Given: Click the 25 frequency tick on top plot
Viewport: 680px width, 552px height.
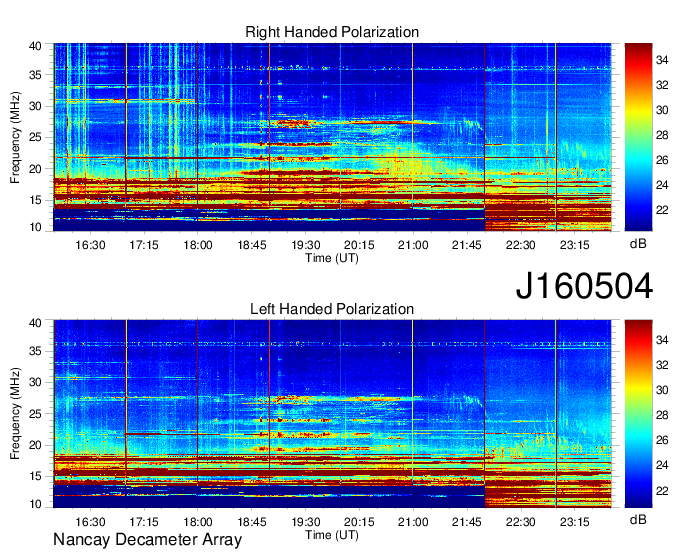Looking at the screenshot, I should tap(35, 137).
